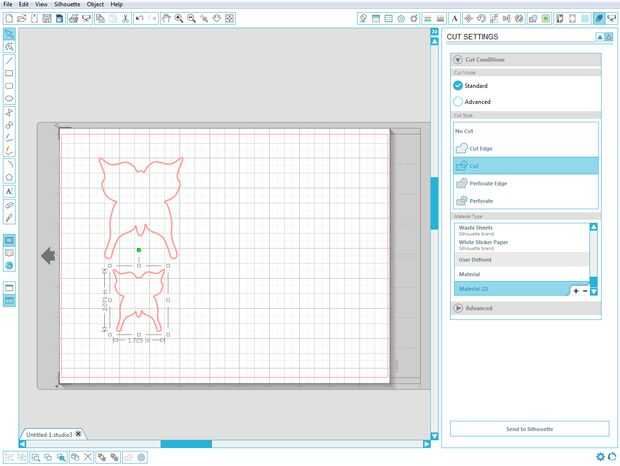This screenshot has width=620, height=466.
Task: Choose the highlighted Cut style
Action: (525, 166)
